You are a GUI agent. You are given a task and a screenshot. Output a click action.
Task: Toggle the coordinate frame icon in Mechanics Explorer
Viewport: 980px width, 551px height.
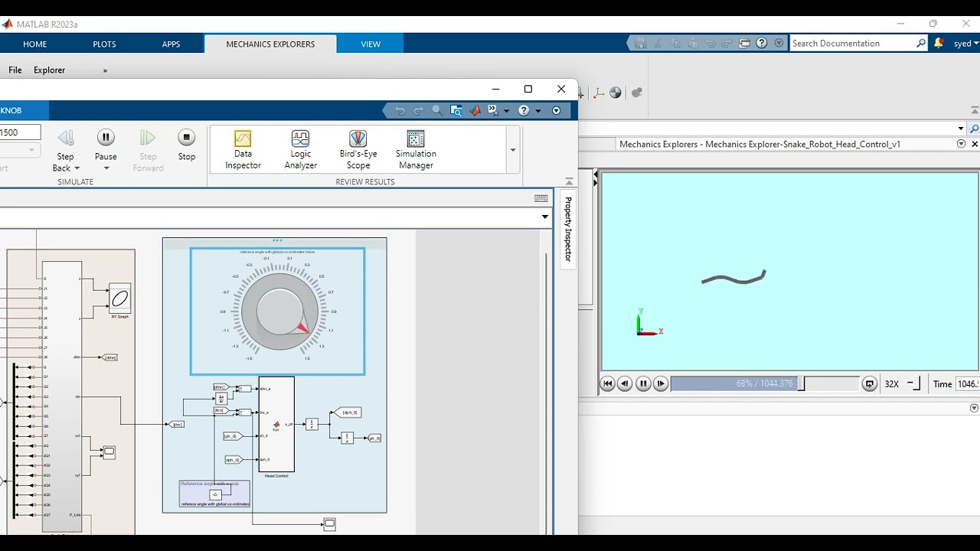tap(598, 93)
